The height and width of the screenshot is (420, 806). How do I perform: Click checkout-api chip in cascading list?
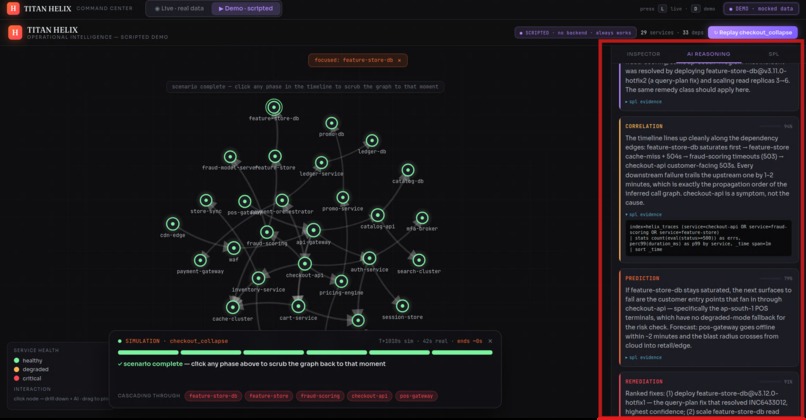click(370, 396)
